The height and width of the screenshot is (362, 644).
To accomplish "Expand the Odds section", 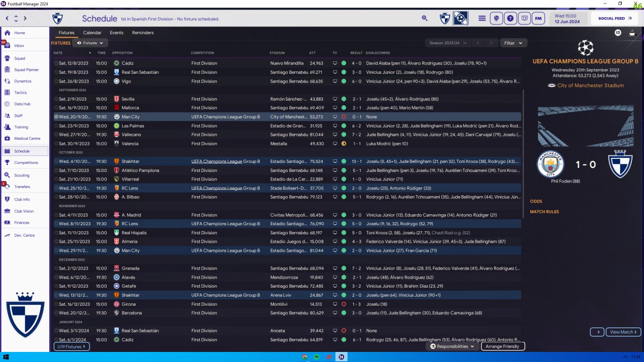I will click(x=536, y=202).
